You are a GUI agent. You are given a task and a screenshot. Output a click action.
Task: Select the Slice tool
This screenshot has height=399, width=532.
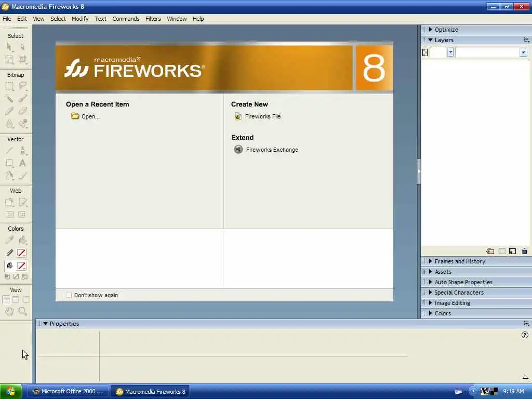point(22,202)
